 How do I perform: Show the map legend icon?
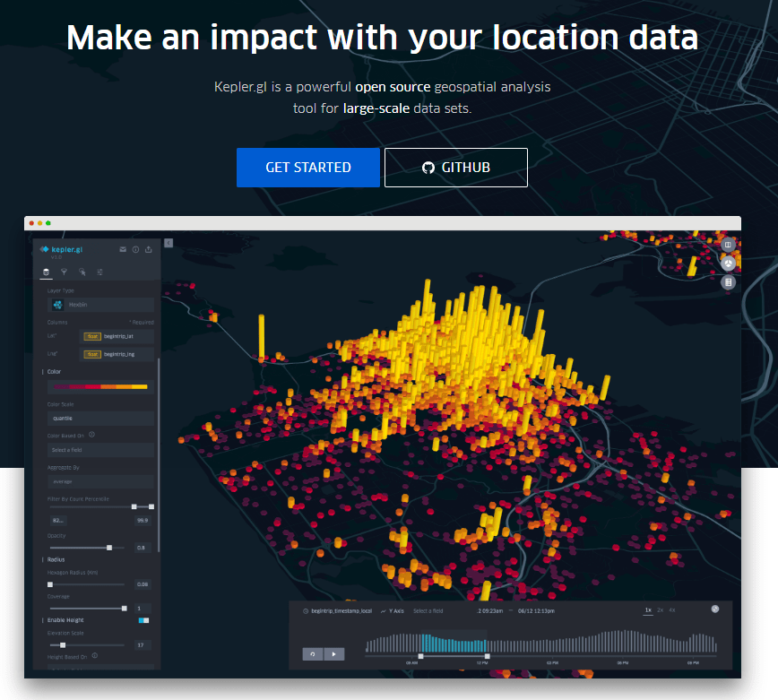pyautogui.click(x=729, y=282)
